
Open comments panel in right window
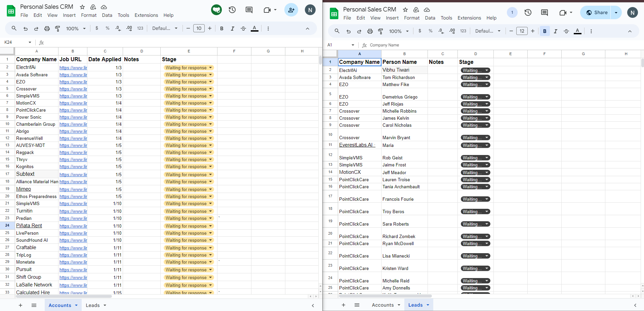(x=544, y=13)
